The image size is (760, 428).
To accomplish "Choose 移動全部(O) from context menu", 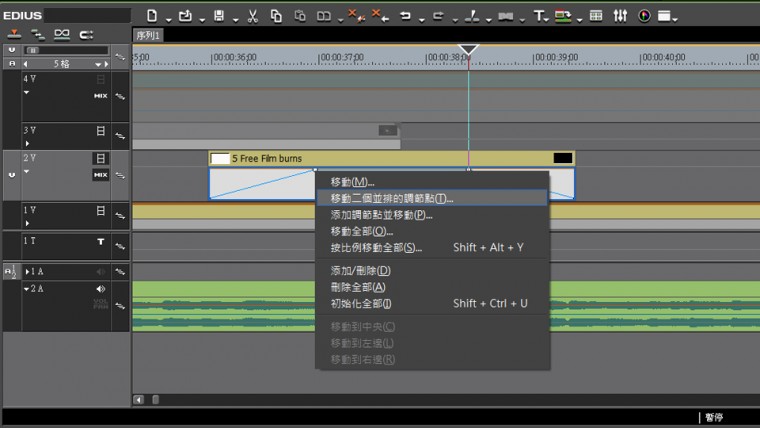I will pyautogui.click(x=362, y=231).
